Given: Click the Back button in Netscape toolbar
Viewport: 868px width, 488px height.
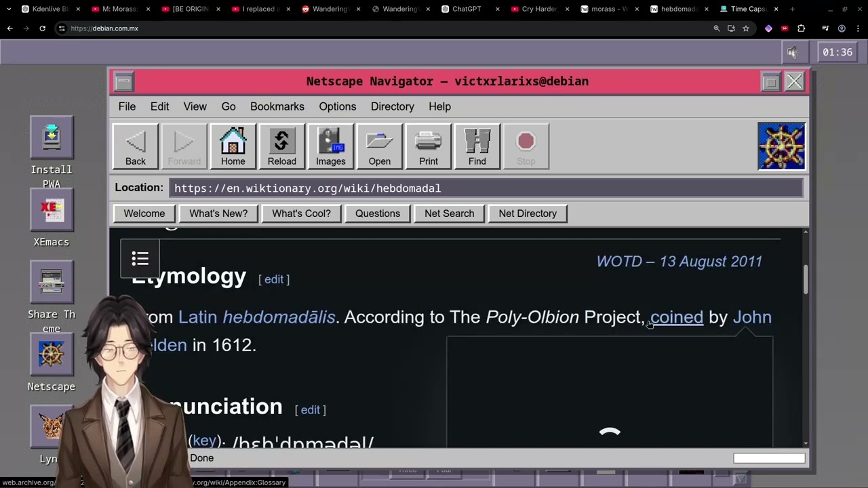Looking at the screenshot, I should click(x=135, y=146).
